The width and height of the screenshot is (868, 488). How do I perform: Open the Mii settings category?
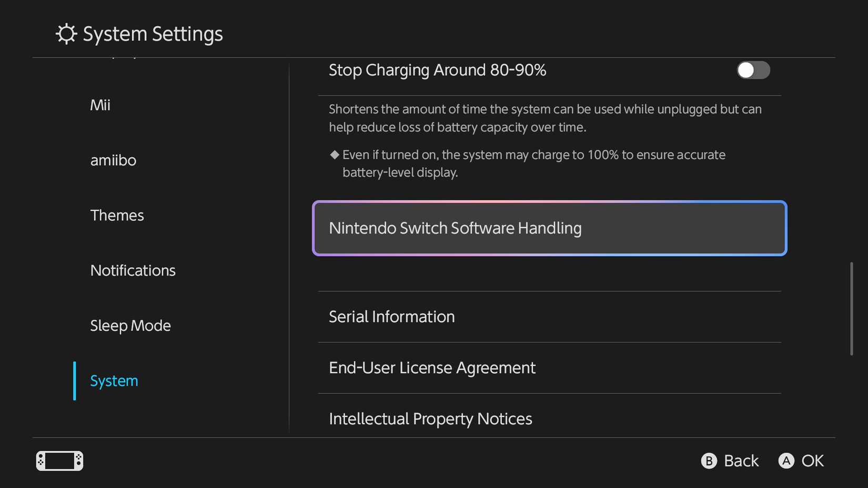(x=100, y=105)
